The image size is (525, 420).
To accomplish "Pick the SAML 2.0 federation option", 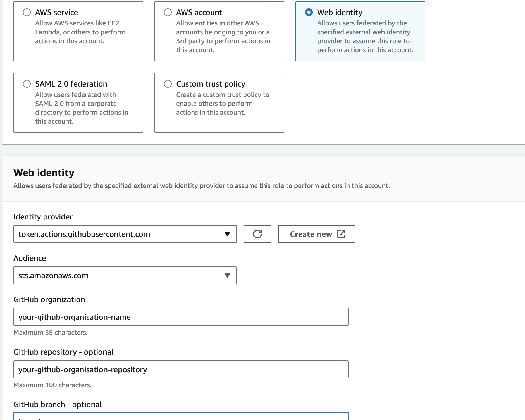I will tap(27, 84).
